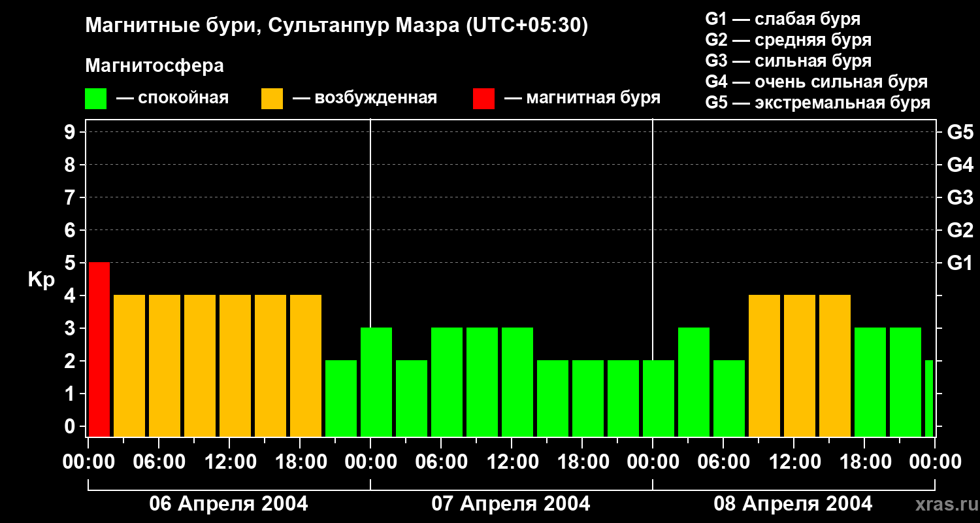Click the red Kp 5 storm bar
Viewport: 980px width, 523px height.
pos(99,349)
